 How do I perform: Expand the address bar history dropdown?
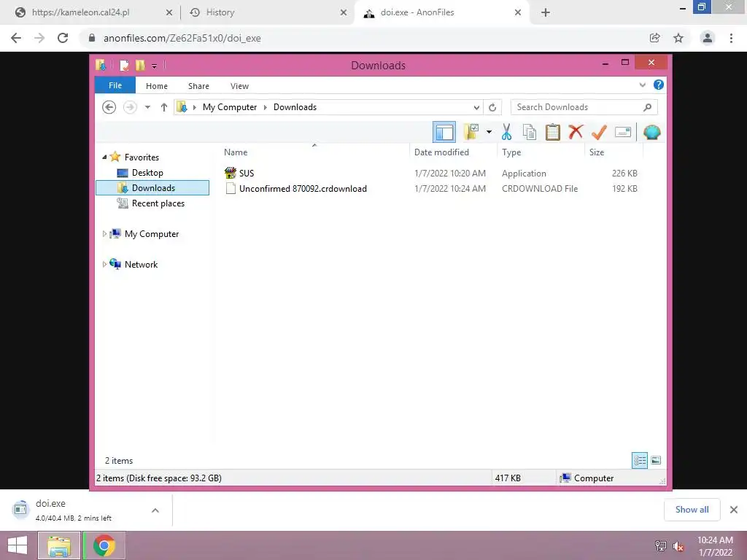click(476, 108)
